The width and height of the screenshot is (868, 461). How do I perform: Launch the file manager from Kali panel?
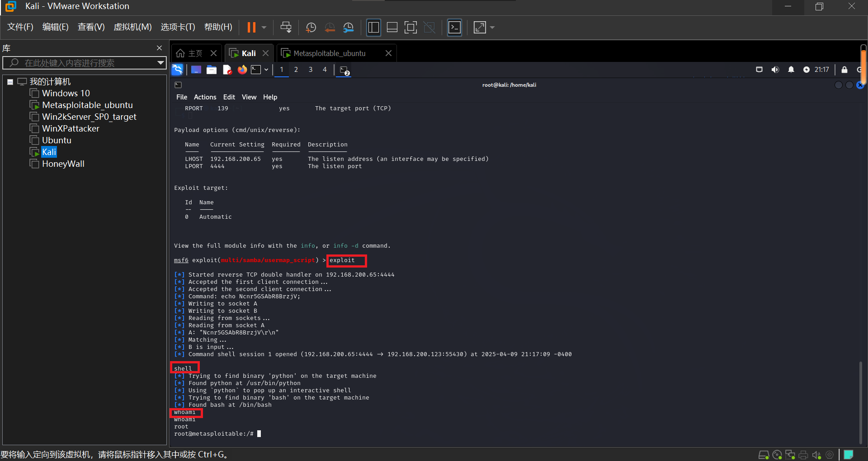(211, 70)
